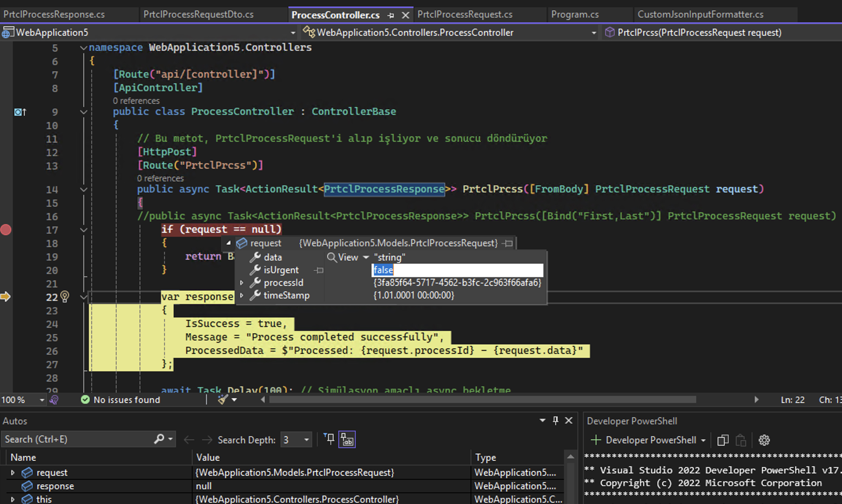Toggle the breakpoint on line 17
The width and height of the screenshot is (842, 504).
[x=6, y=230]
